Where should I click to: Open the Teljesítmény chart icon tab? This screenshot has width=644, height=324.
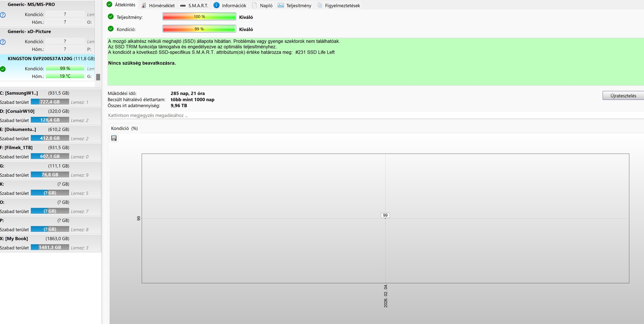point(294,5)
